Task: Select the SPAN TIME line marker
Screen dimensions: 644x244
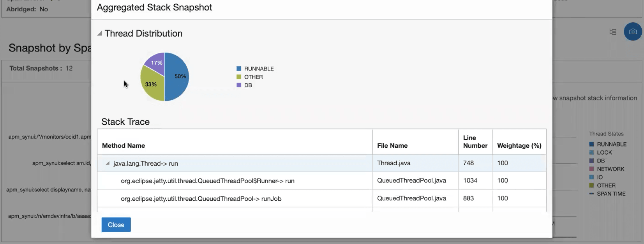Action: (592, 194)
